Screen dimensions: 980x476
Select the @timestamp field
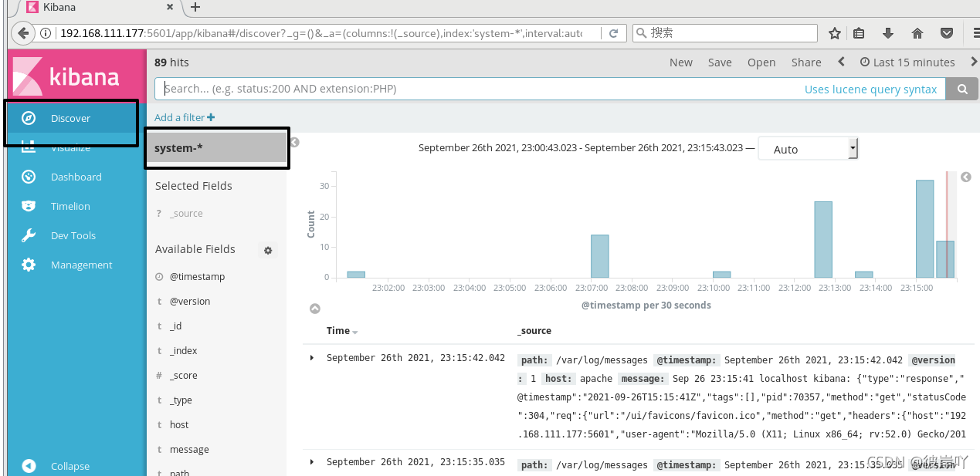point(197,277)
